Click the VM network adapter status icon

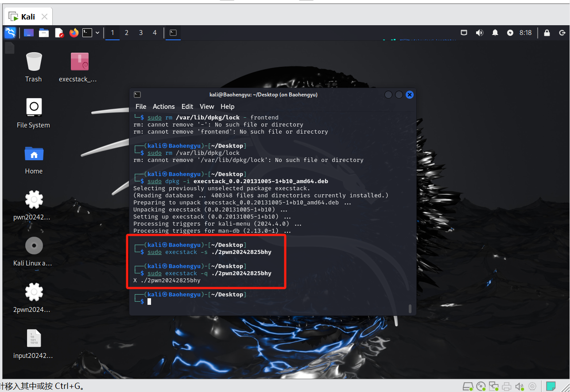click(x=493, y=386)
